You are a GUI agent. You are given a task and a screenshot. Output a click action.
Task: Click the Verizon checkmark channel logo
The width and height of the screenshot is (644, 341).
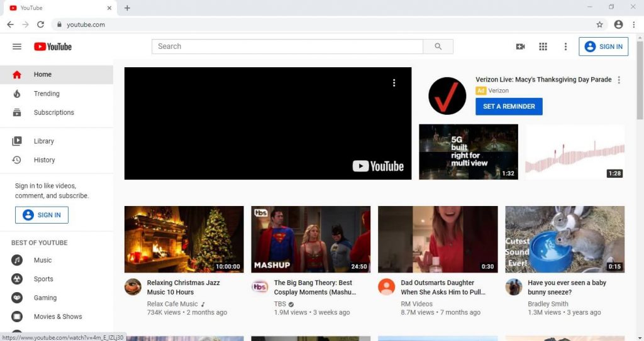click(447, 96)
